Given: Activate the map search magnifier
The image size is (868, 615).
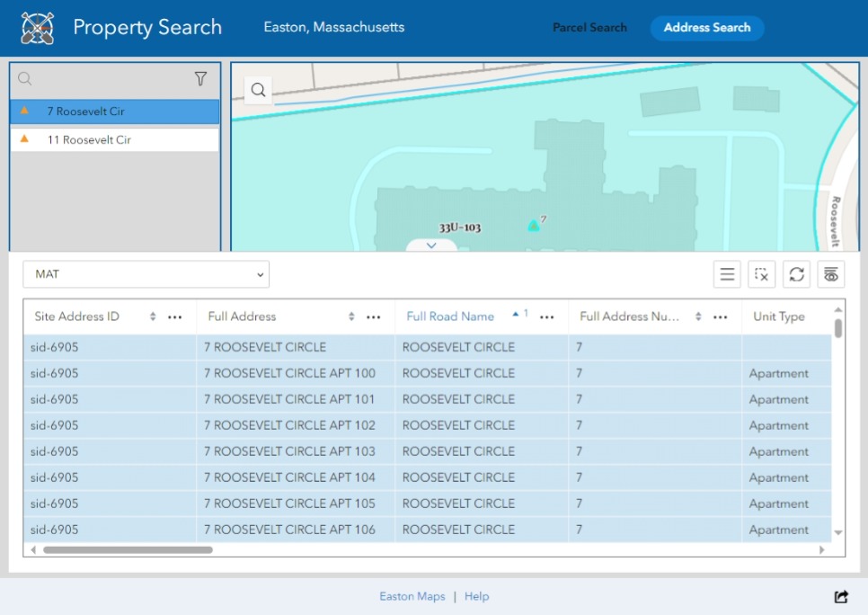Looking at the screenshot, I should pos(259,90).
